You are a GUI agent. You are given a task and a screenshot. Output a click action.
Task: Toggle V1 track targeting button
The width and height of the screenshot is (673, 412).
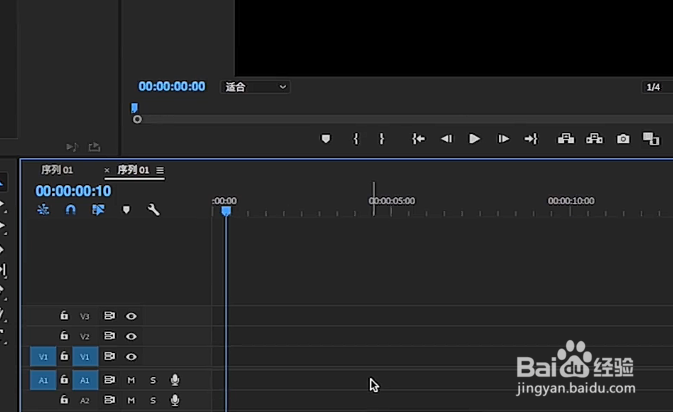[85, 357]
